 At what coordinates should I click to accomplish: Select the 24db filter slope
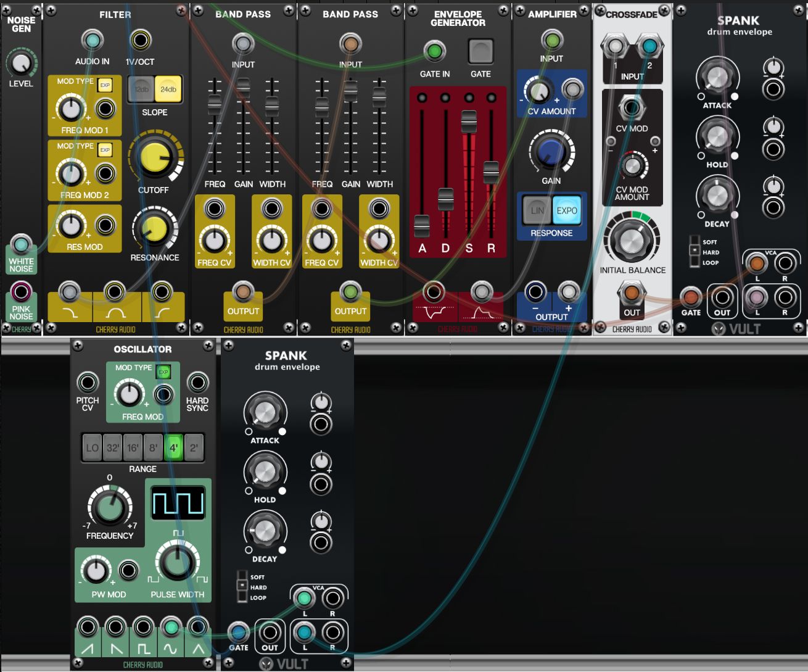click(x=168, y=89)
